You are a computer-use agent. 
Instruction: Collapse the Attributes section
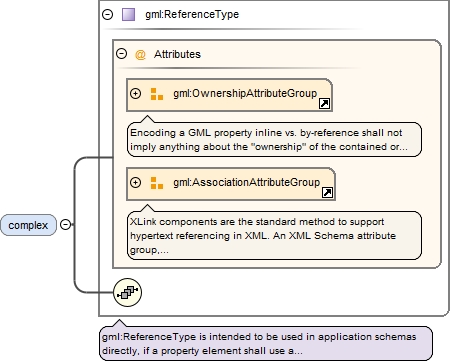pyautogui.click(x=121, y=53)
